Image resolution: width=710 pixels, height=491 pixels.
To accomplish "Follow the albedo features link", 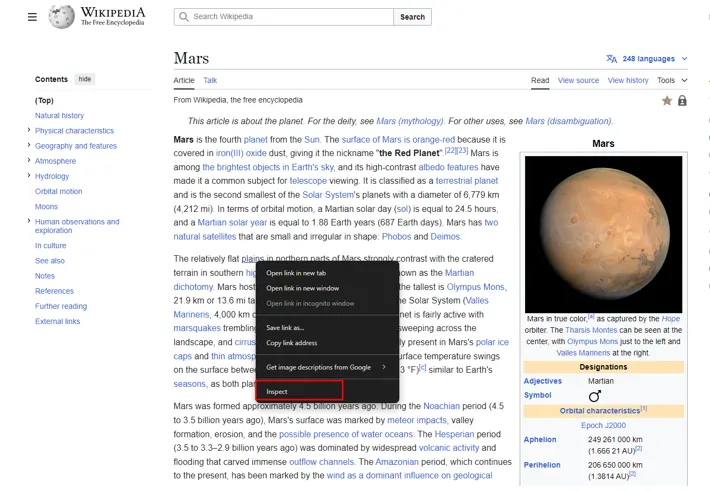I will (448, 167).
